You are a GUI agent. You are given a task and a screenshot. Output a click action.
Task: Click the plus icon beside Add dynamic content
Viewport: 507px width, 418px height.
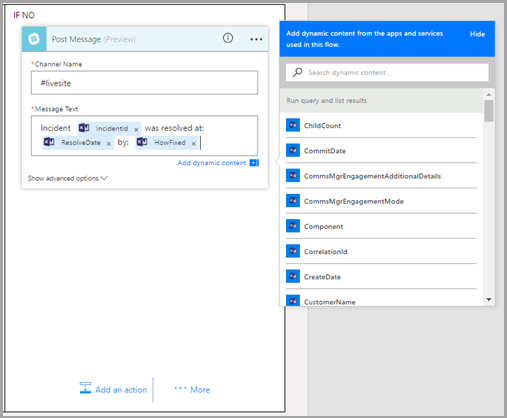pyautogui.click(x=254, y=163)
